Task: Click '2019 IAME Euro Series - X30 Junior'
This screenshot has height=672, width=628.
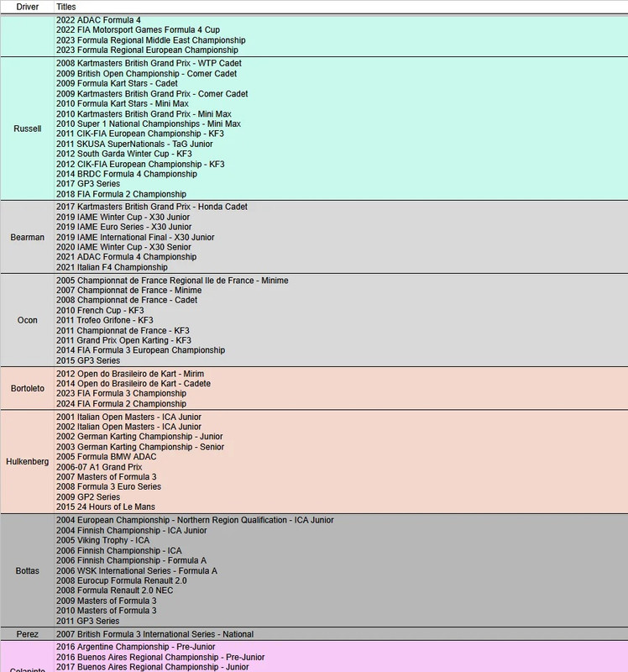Action: pyautogui.click(x=123, y=227)
